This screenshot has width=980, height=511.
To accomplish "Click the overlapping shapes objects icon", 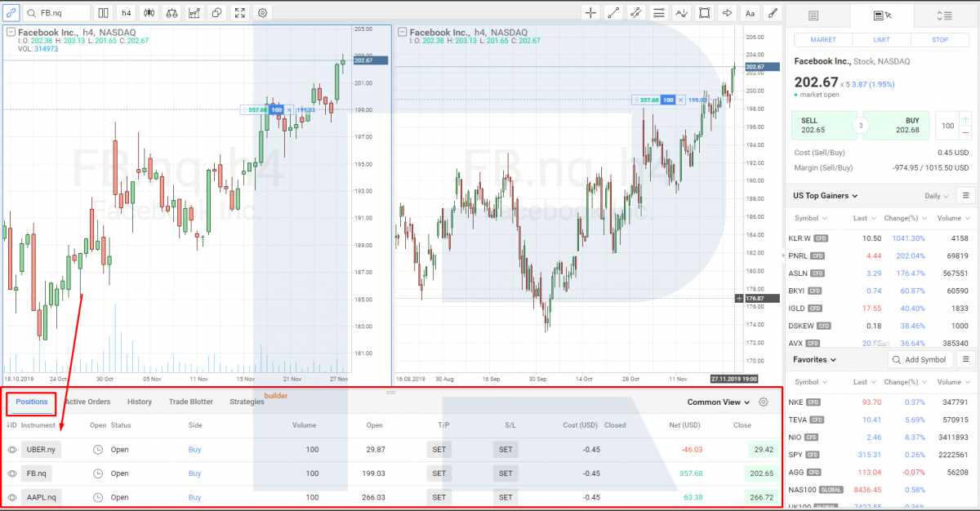I will pyautogui.click(x=216, y=13).
